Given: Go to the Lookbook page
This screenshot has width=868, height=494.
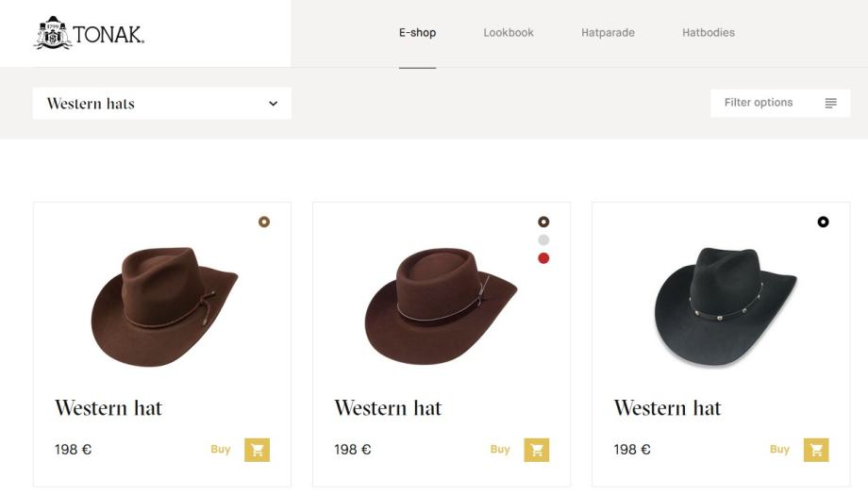Looking at the screenshot, I should tap(509, 33).
